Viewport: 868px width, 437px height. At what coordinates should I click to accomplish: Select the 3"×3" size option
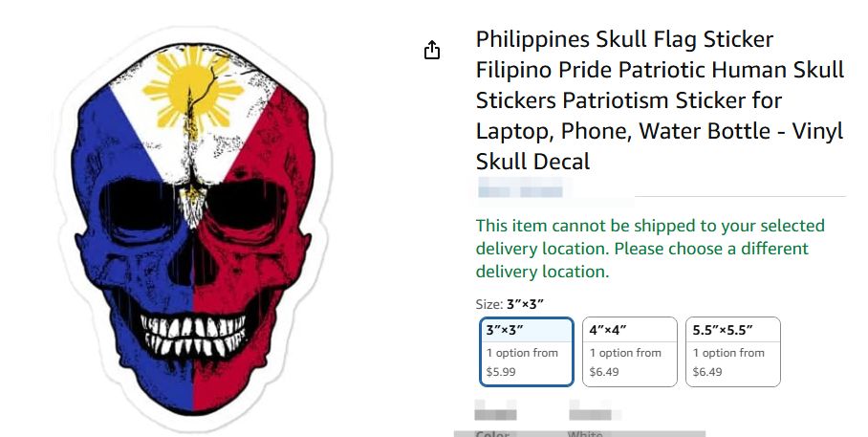[x=526, y=352]
